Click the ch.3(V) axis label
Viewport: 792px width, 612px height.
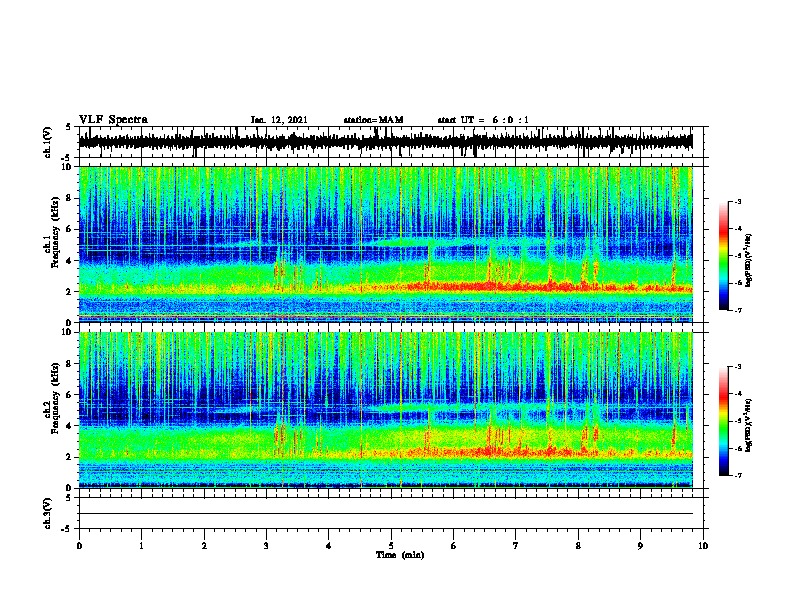[x=48, y=514]
